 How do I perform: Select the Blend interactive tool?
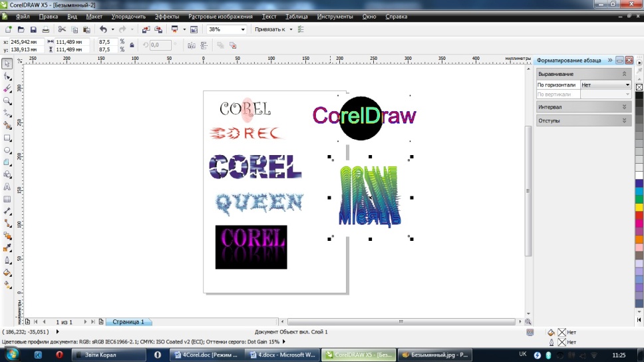pyautogui.click(x=7, y=236)
